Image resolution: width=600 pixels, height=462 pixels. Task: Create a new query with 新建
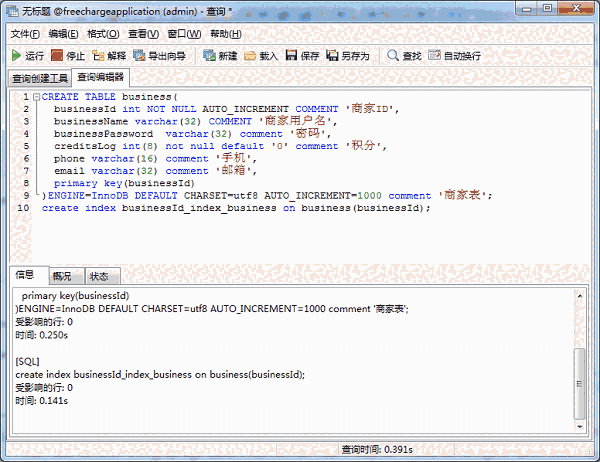click(x=219, y=56)
